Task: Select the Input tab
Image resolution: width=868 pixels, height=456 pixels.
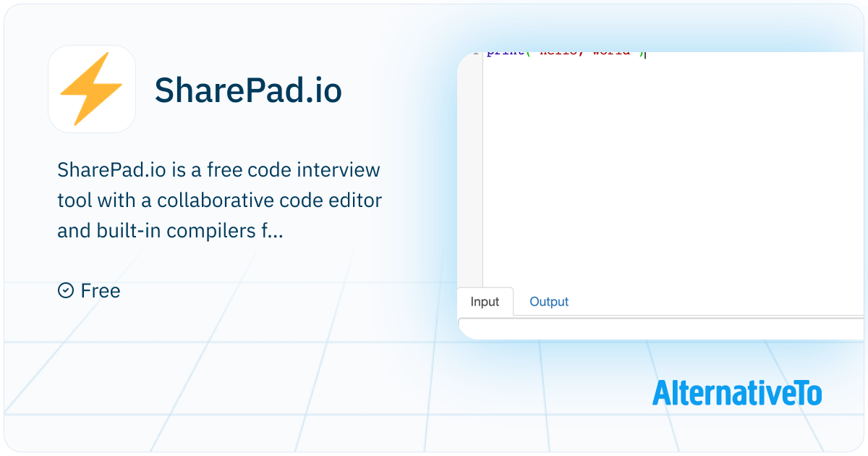Action: 485,302
